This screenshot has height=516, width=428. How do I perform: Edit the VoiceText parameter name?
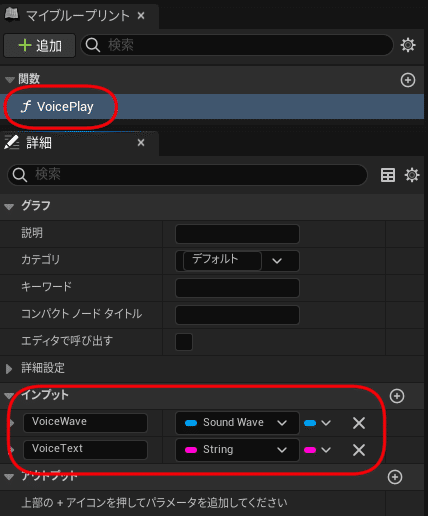(85, 450)
